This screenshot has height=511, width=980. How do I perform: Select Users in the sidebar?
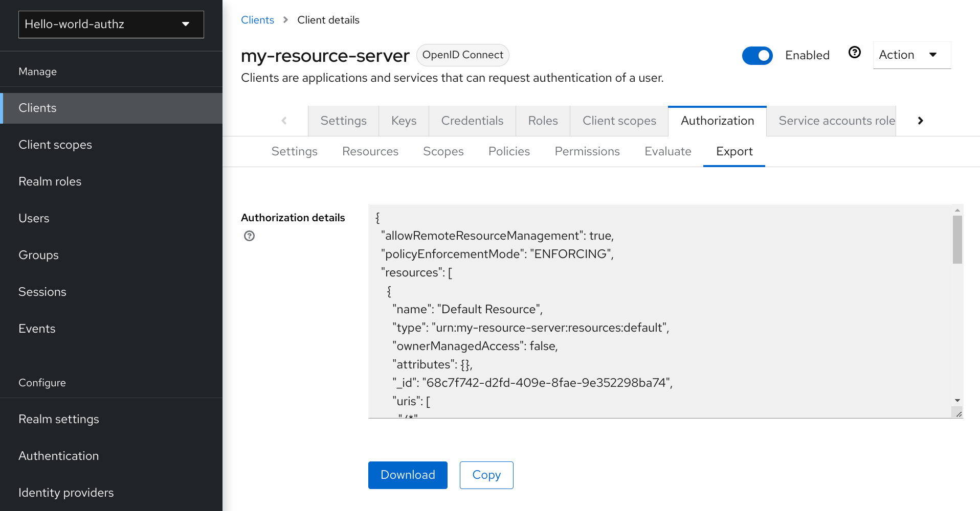click(x=34, y=218)
